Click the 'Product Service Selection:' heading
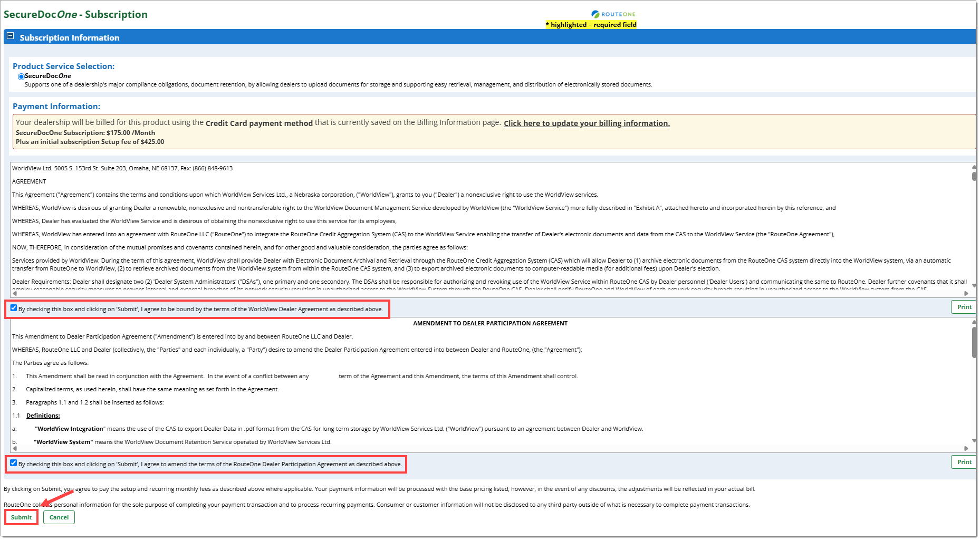Image resolution: width=980 pixels, height=540 pixels. (63, 66)
